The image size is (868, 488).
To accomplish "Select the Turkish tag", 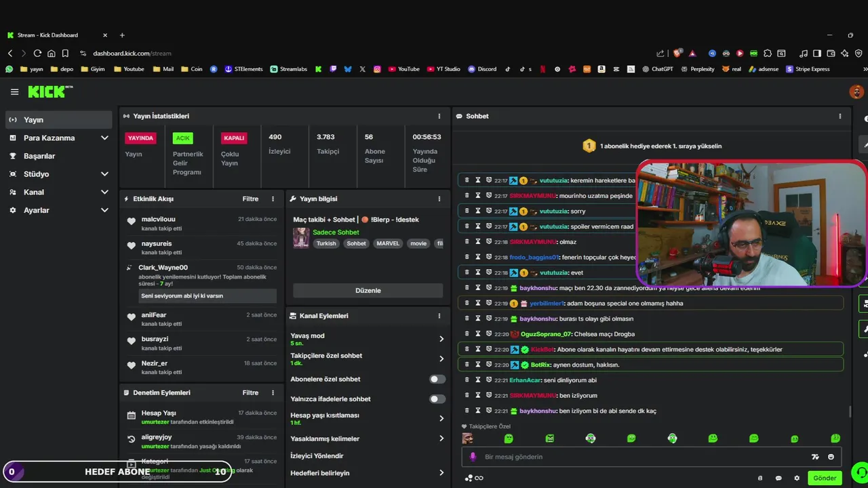I will point(326,243).
